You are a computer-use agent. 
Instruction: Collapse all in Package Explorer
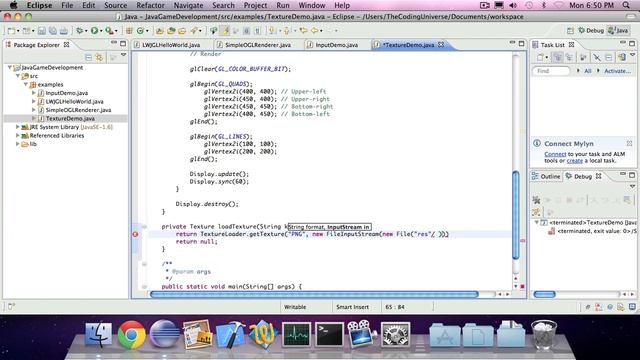(x=88, y=57)
